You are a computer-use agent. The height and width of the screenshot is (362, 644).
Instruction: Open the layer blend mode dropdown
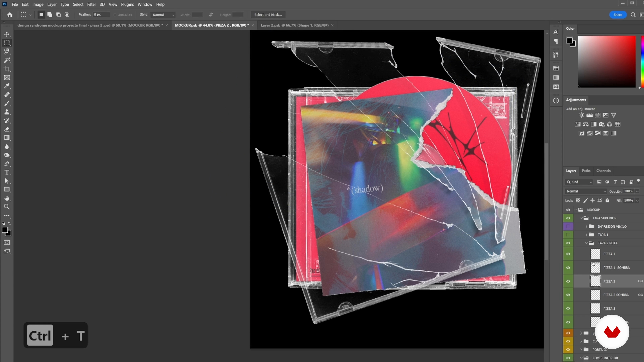pos(585,191)
